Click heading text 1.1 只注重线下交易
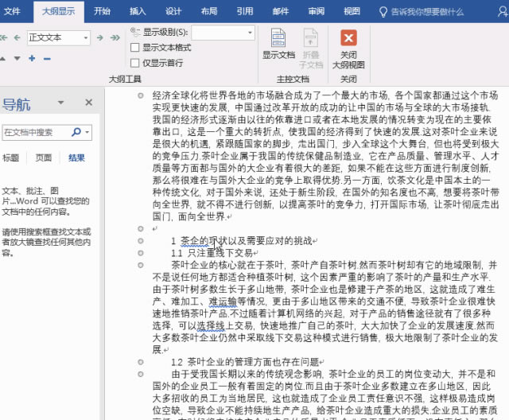509x420 pixels. coord(212,253)
